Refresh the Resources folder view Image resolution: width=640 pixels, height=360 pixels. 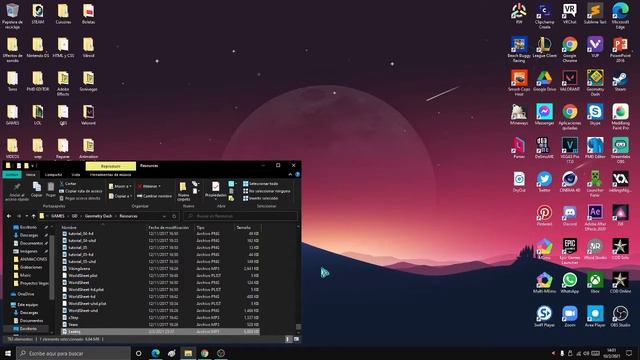point(174,216)
